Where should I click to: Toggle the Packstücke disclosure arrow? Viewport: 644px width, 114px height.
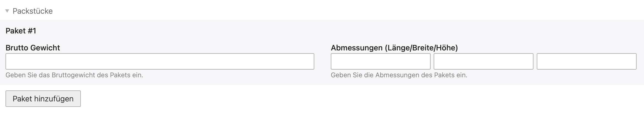coord(7,11)
